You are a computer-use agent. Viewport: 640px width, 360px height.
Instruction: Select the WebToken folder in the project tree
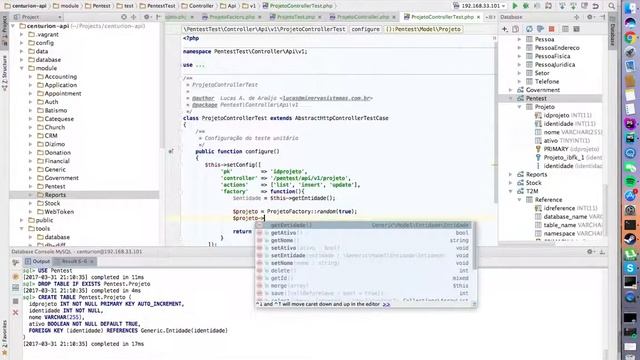(x=59, y=212)
